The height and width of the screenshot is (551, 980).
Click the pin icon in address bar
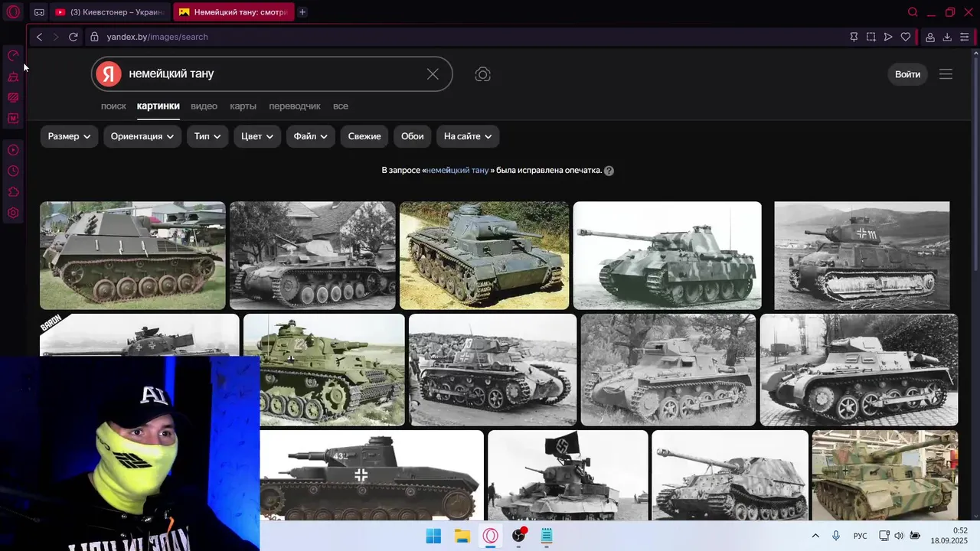click(854, 37)
